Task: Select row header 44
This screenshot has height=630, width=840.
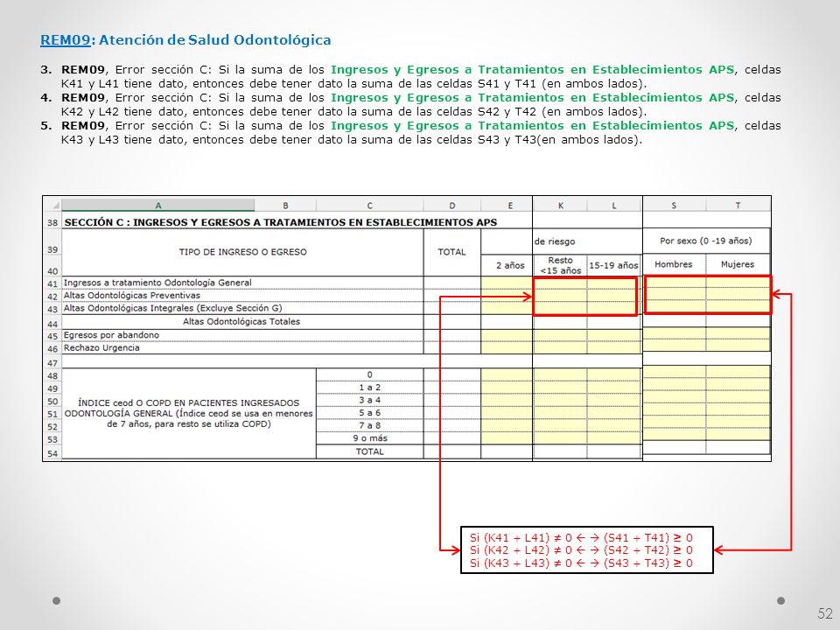Action: tap(52, 324)
